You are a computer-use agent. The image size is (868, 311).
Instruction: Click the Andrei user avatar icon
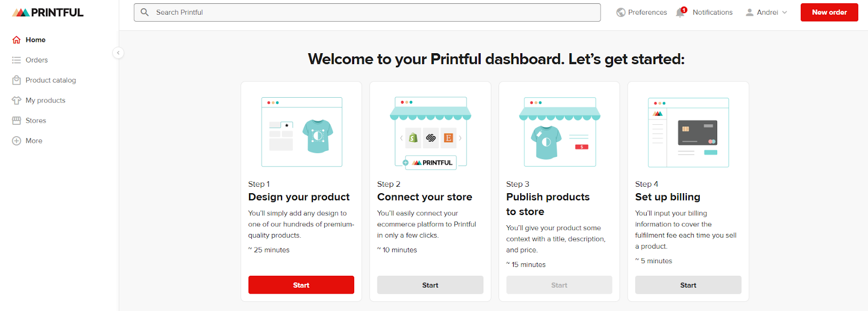pyautogui.click(x=749, y=12)
